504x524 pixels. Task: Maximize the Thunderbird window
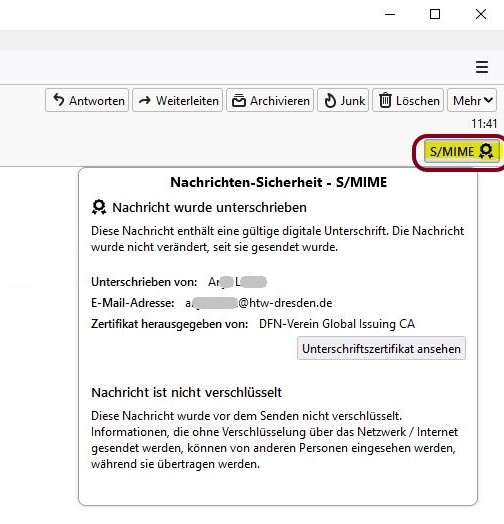point(435,14)
